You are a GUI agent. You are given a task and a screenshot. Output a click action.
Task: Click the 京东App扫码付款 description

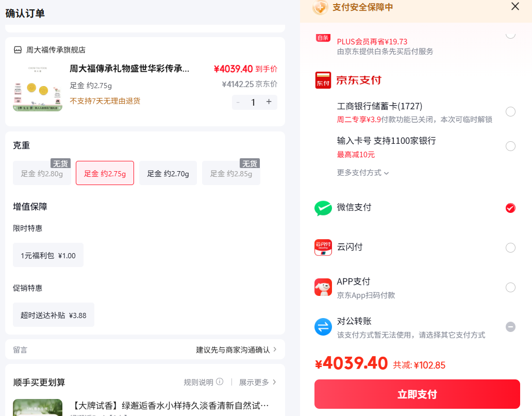pos(366,295)
